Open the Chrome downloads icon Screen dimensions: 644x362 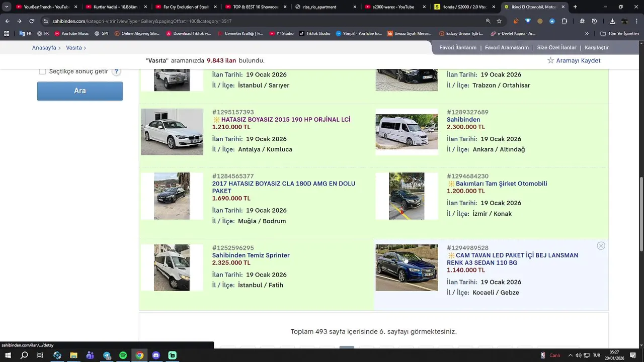pos(612,21)
